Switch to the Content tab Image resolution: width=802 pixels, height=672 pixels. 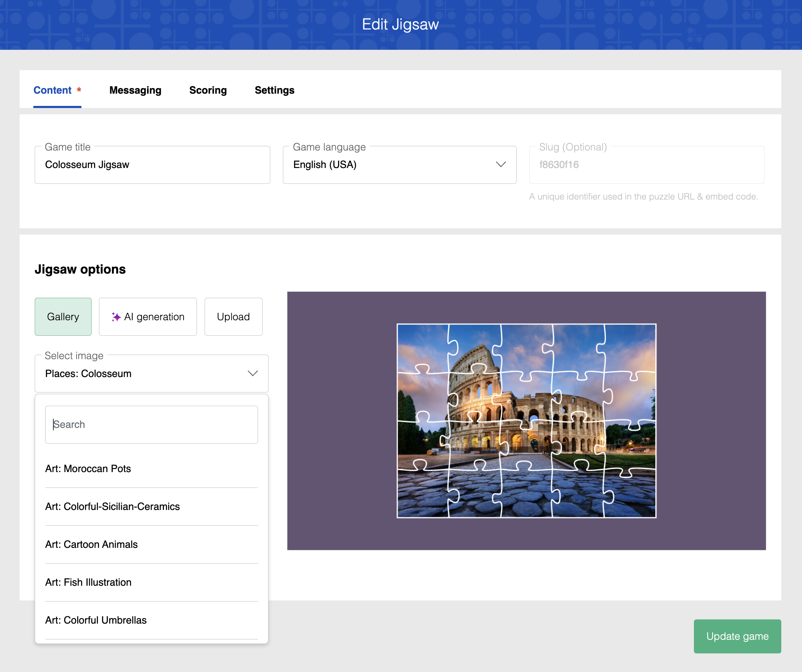click(x=57, y=90)
